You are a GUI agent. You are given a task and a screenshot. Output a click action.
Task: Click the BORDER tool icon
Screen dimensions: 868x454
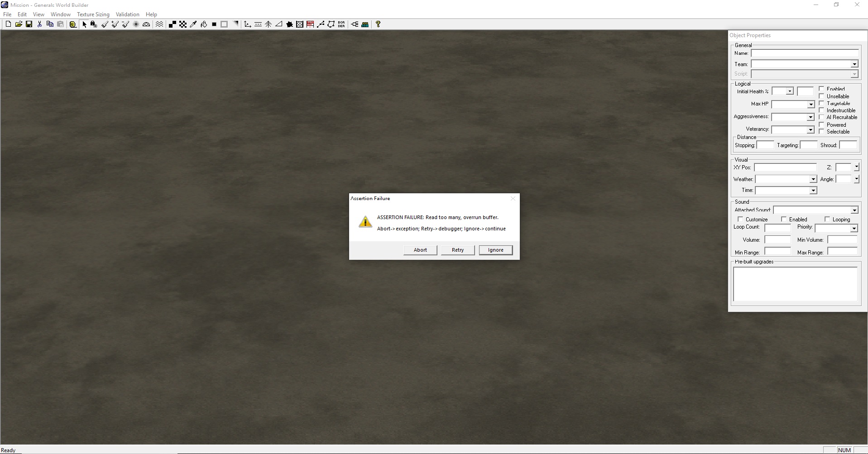(341, 24)
